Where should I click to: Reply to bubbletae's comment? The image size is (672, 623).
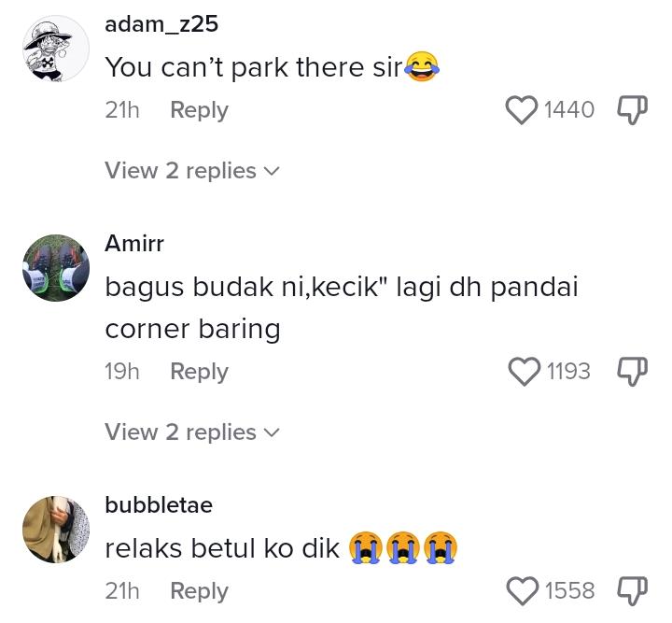[x=200, y=591]
